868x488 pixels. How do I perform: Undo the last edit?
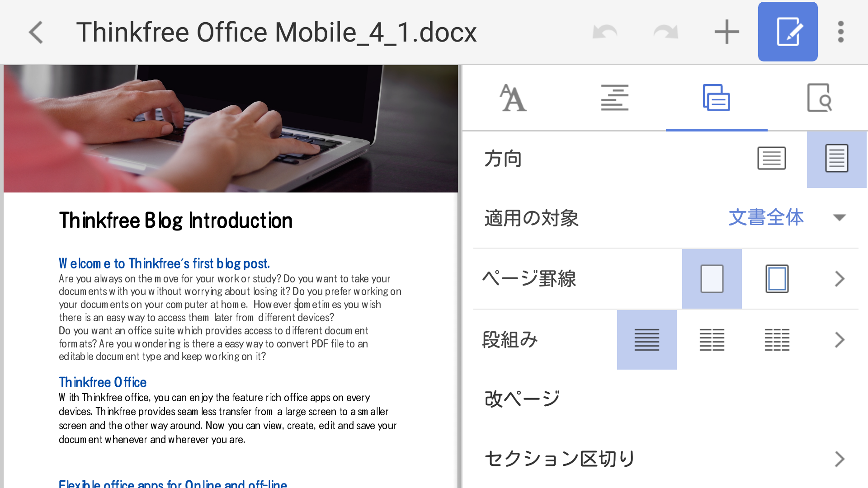[605, 32]
